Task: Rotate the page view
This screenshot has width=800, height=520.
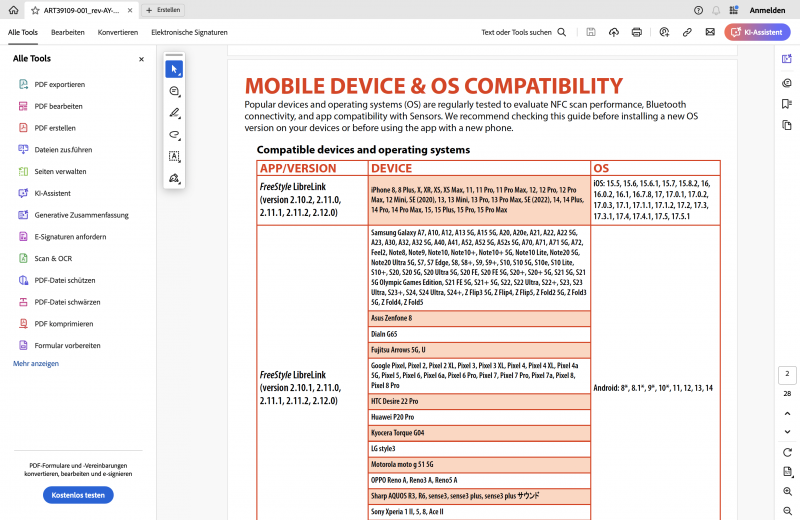Action: pos(787,452)
